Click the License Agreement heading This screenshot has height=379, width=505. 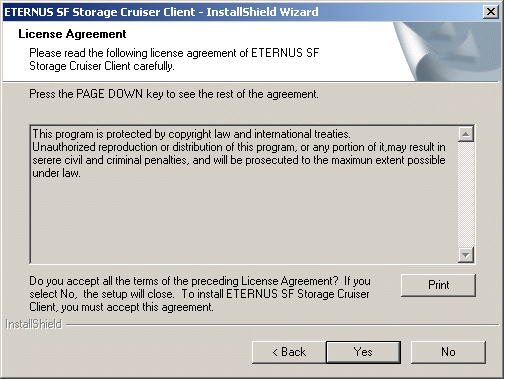click(x=72, y=34)
